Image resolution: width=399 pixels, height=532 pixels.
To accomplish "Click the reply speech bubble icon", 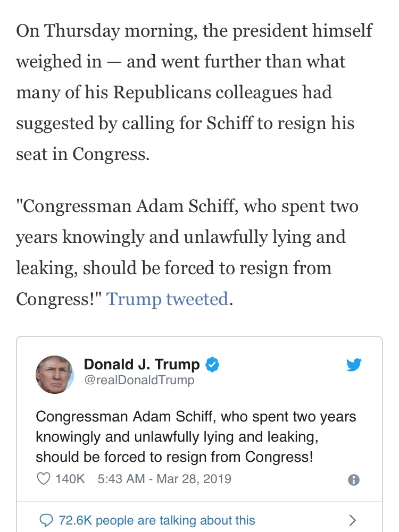I will [x=46, y=520].
